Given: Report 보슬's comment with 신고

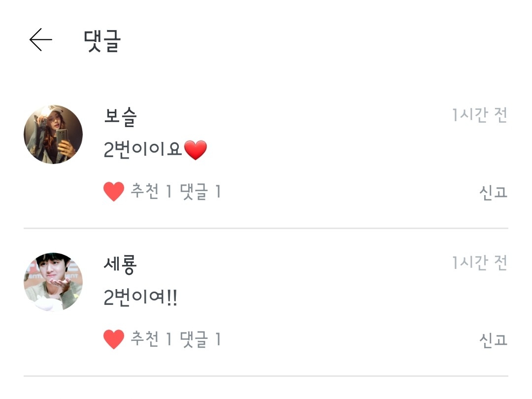Looking at the screenshot, I should click(493, 192).
